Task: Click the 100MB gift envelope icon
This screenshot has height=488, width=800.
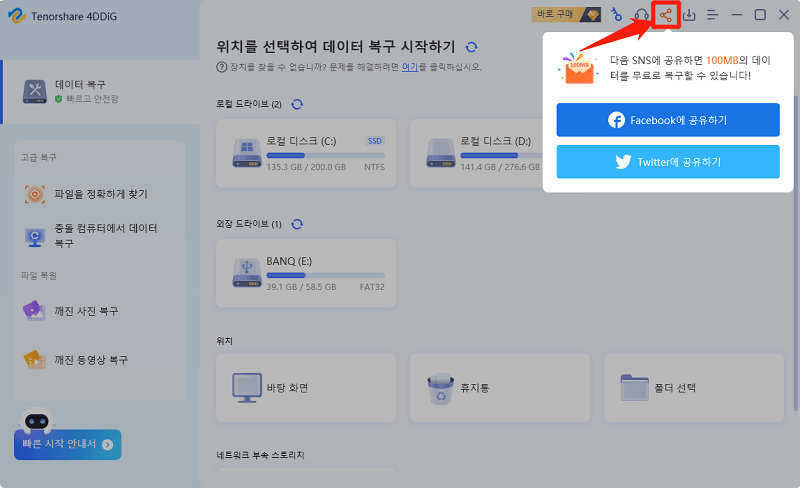Action: [578, 68]
